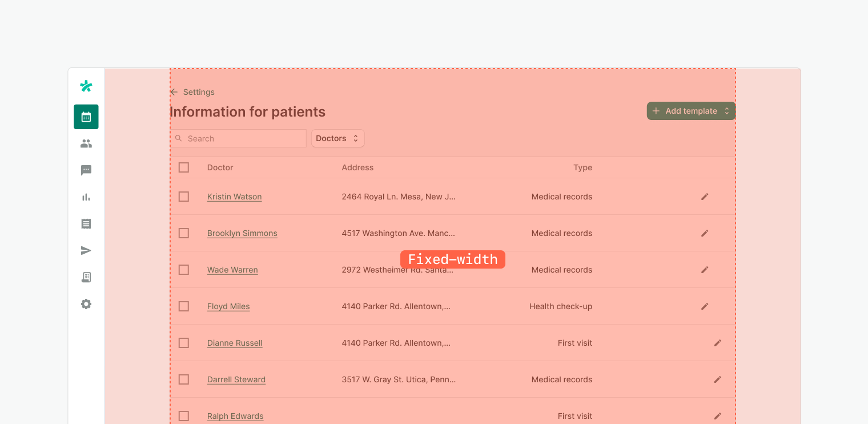The width and height of the screenshot is (868, 424).
Task: Click the green logo icon in sidebar
Action: pos(86,86)
